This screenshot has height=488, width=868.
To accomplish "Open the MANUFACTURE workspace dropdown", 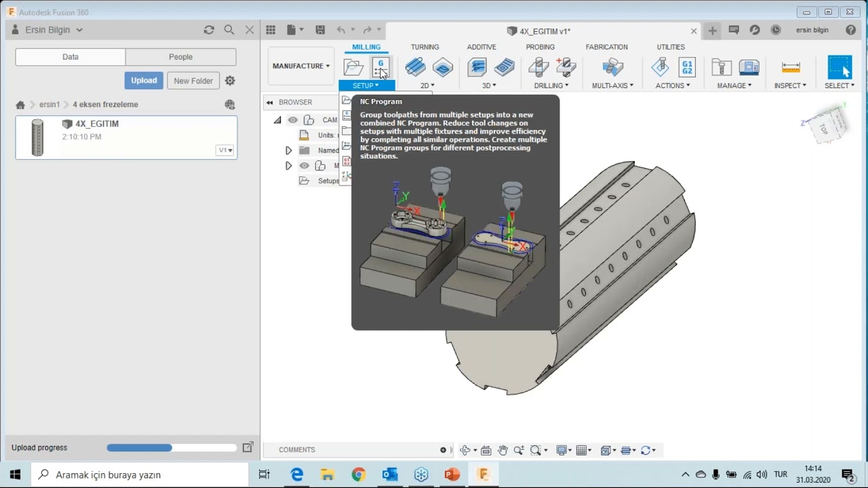I will click(301, 66).
